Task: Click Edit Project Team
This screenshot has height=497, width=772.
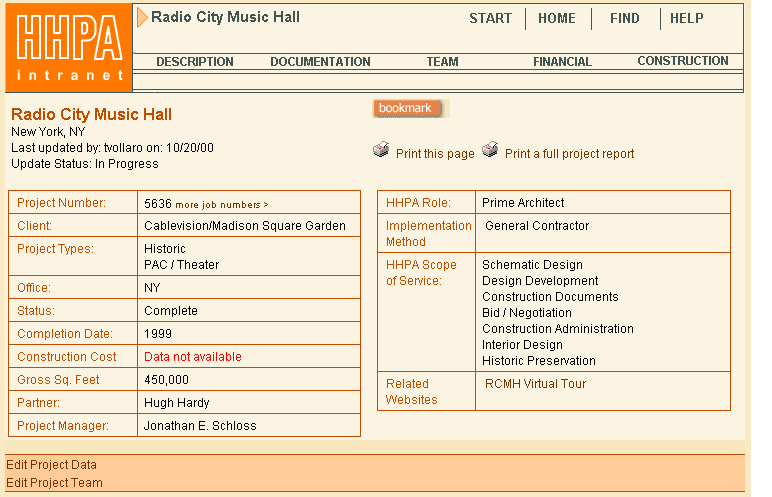Action: [x=54, y=483]
